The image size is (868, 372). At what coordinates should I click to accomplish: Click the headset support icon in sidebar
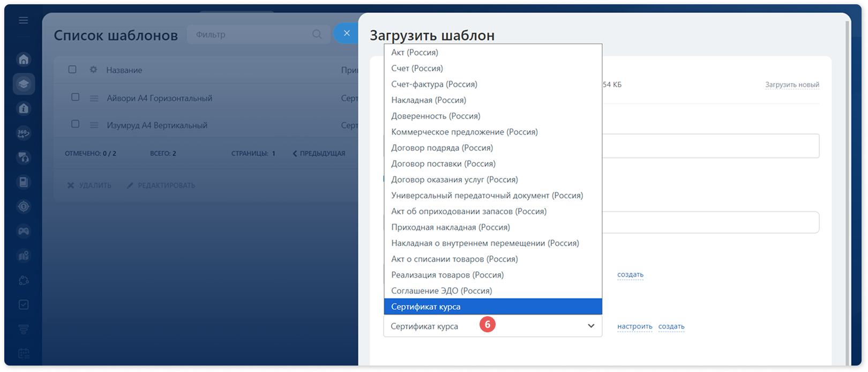pos(24,158)
